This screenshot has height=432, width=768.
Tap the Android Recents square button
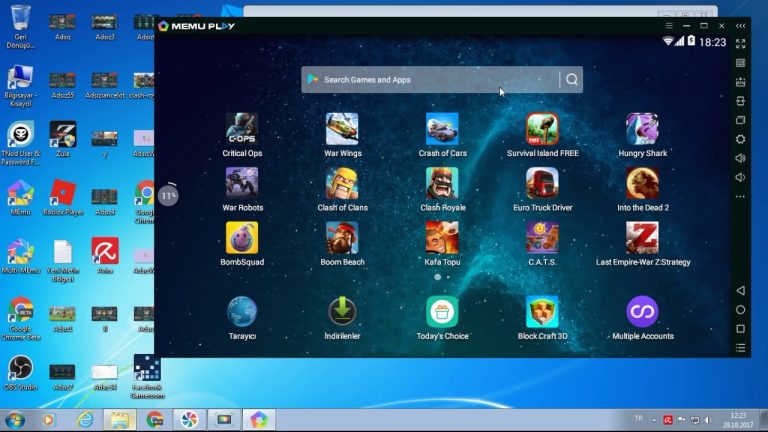(x=741, y=329)
